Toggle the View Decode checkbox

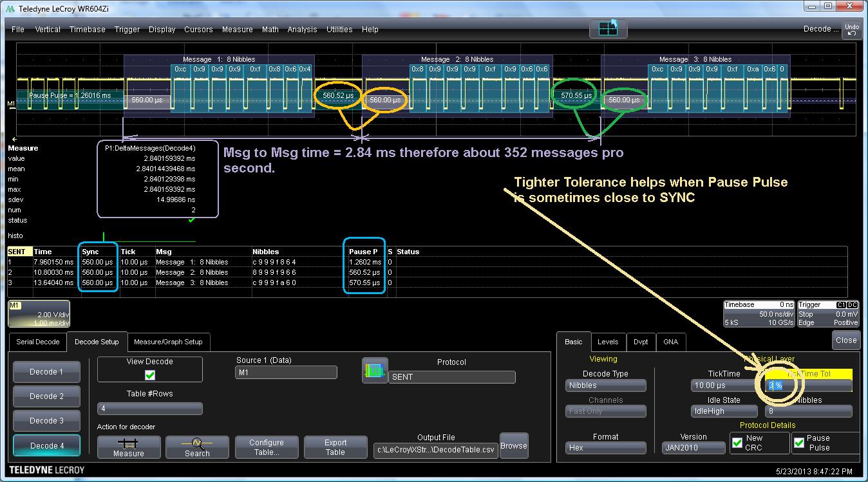tap(150, 375)
